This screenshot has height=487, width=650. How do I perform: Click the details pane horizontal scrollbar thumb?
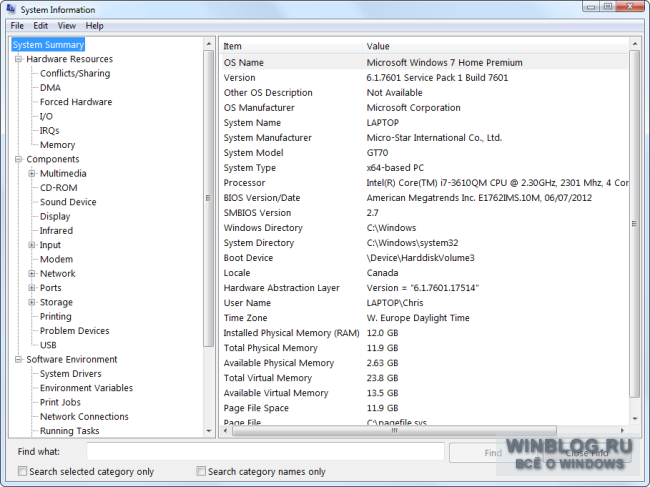[x=394, y=431]
